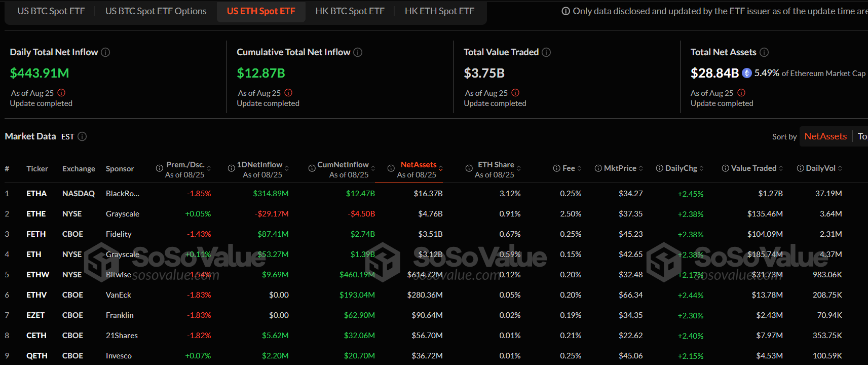Sort table by MktPrice arrows

641,168
